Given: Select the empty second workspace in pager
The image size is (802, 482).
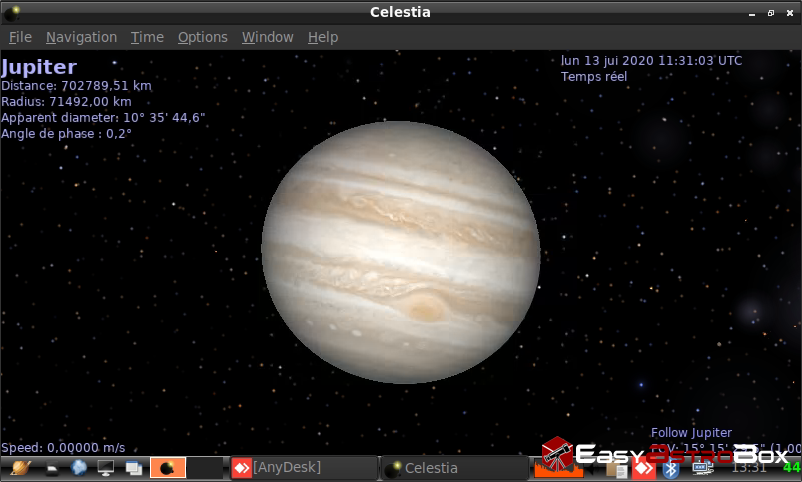Looking at the screenshot, I should (204, 468).
